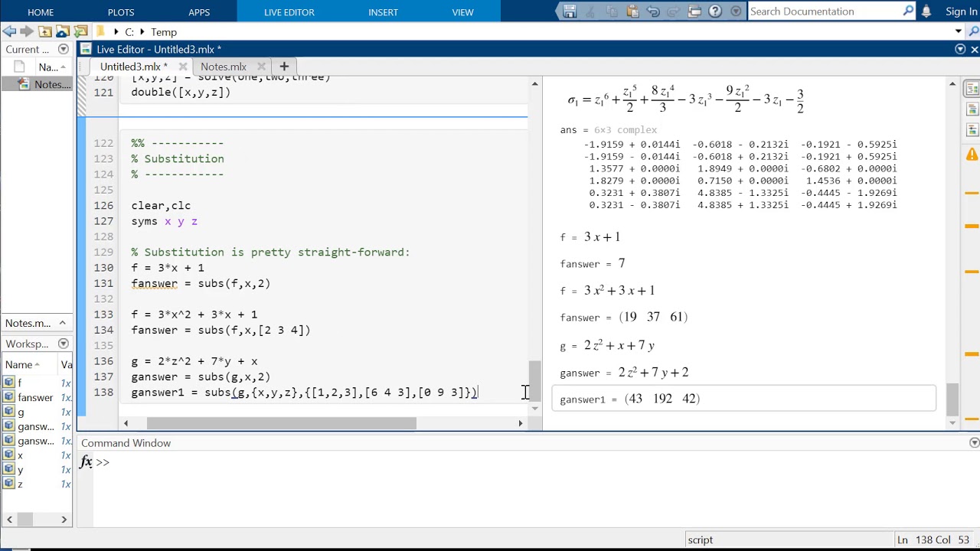
Task: Click the forward navigation arrow
Action: pos(27,31)
